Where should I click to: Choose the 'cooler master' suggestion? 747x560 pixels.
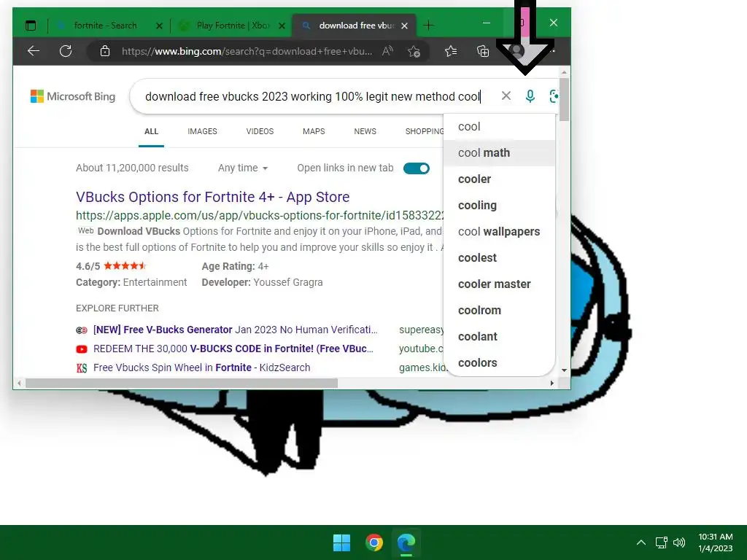coord(499,284)
